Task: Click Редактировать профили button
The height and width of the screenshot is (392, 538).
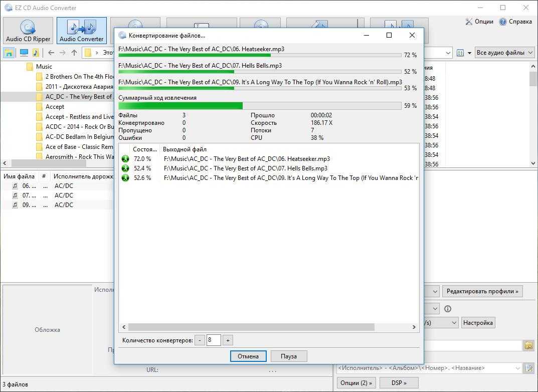Action: [482, 291]
